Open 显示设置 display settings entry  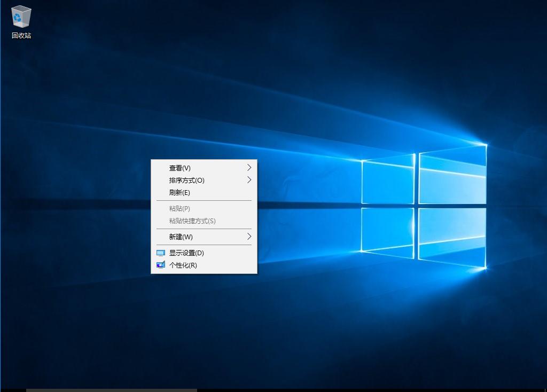(x=184, y=253)
